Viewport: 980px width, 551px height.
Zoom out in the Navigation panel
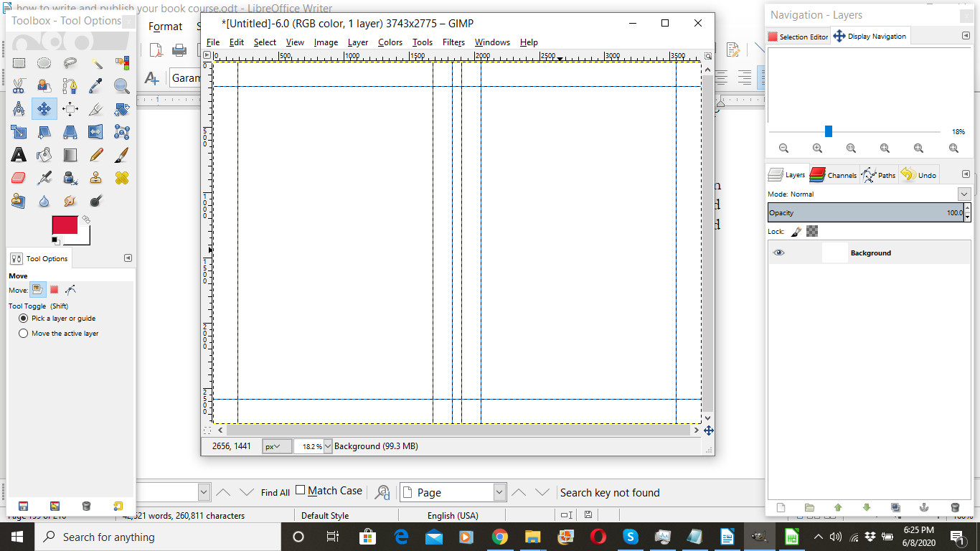pyautogui.click(x=783, y=149)
